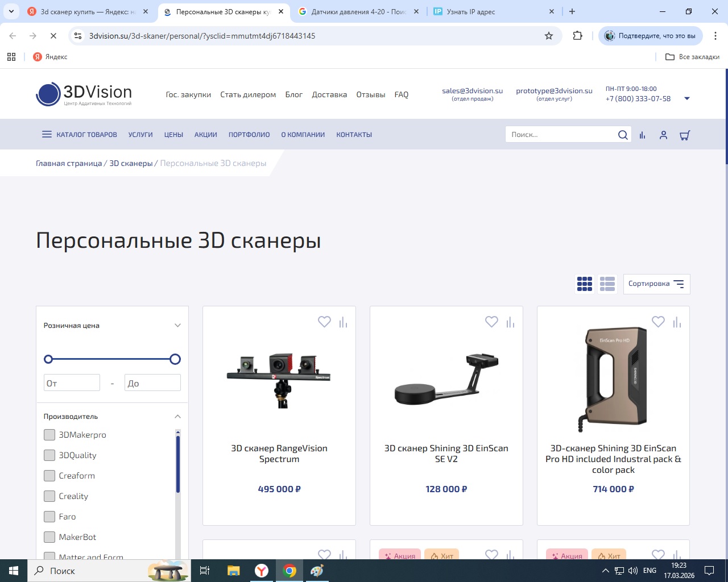The image size is (728, 582).
Task: Open the Цены menu item
Action: click(173, 135)
